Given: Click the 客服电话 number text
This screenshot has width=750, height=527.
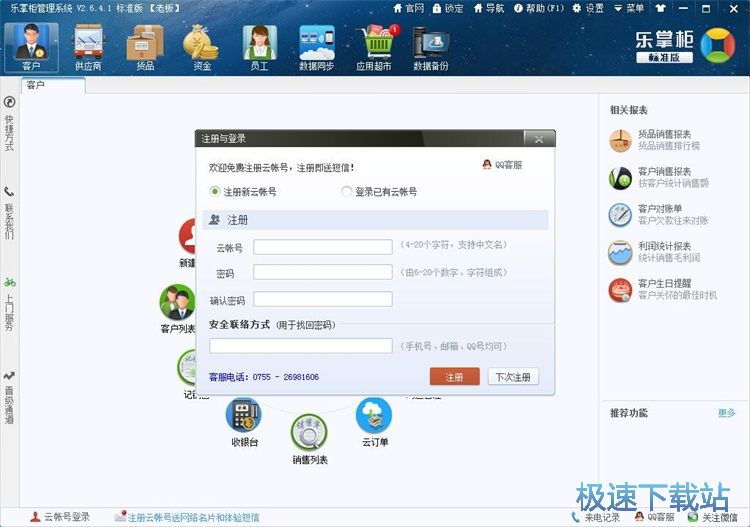Looking at the screenshot, I should (264, 377).
